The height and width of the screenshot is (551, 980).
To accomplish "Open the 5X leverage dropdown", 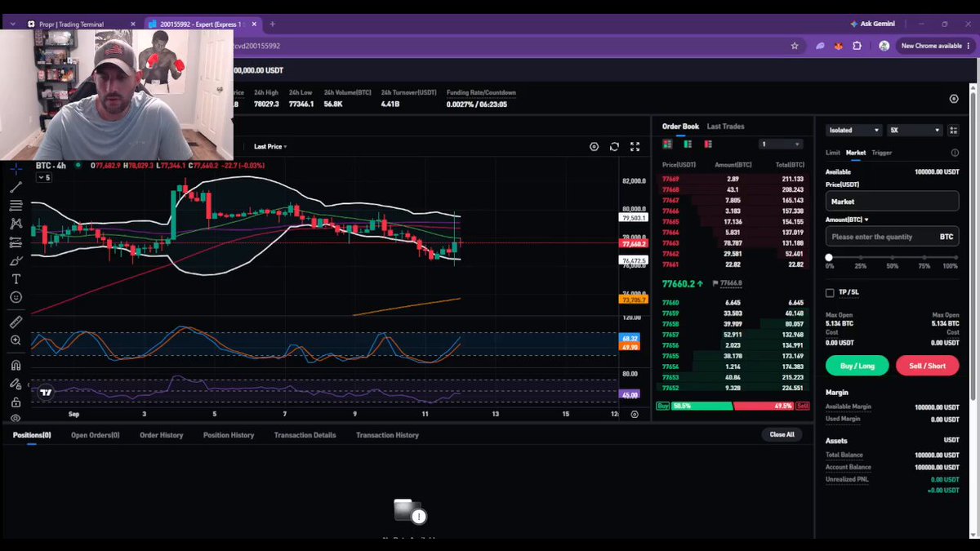I will (x=915, y=130).
